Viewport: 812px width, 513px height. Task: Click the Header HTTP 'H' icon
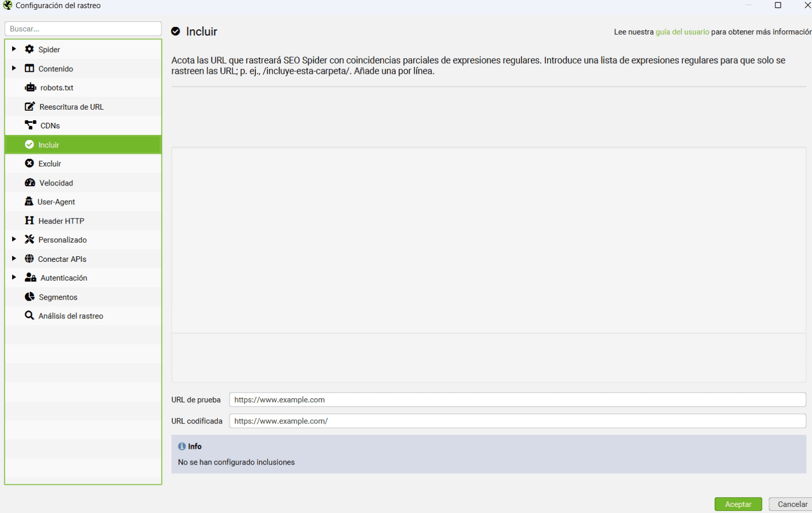[29, 220]
